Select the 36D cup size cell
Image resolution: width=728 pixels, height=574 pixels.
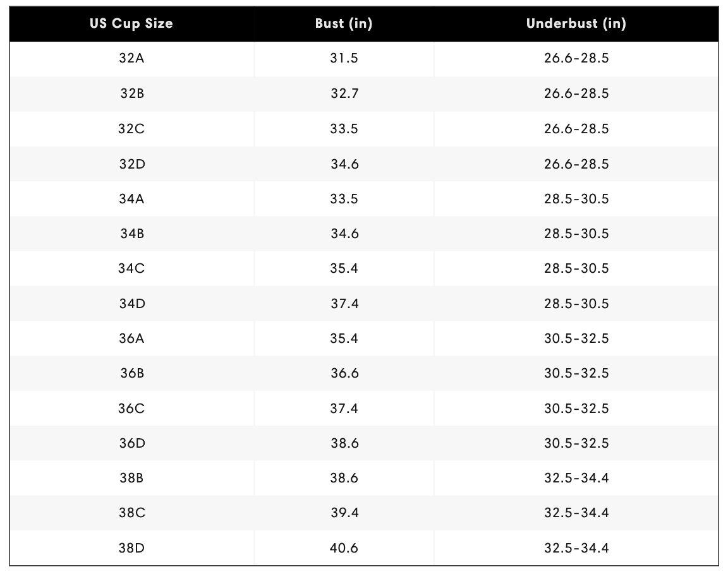tap(132, 444)
